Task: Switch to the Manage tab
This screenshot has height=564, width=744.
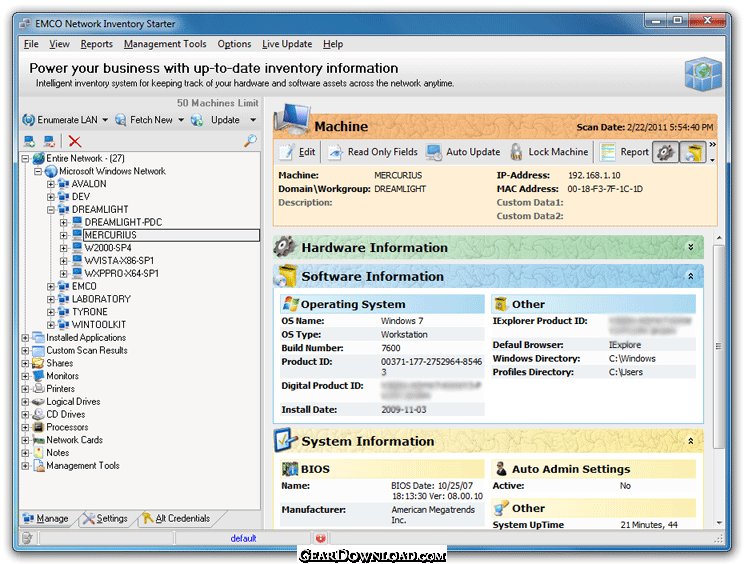Action: click(x=46, y=518)
